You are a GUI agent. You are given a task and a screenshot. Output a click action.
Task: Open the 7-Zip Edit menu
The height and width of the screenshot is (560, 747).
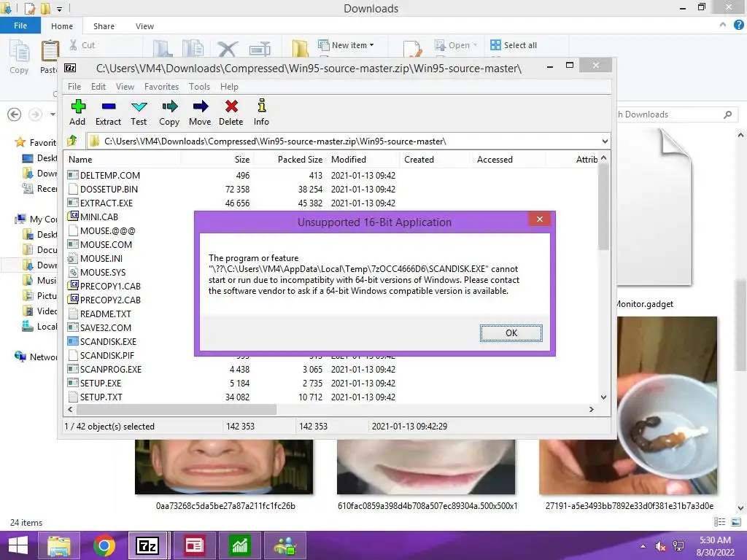[98, 87]
